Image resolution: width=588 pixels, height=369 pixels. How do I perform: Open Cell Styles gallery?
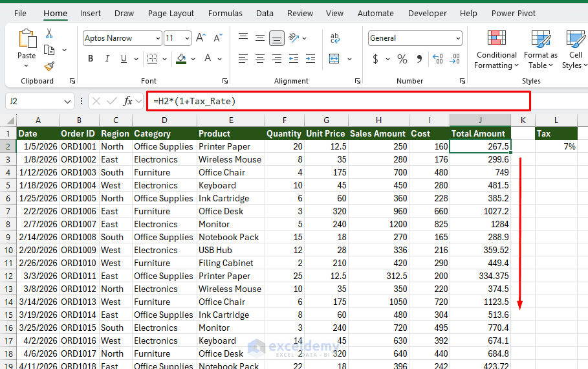click(574, 50)
